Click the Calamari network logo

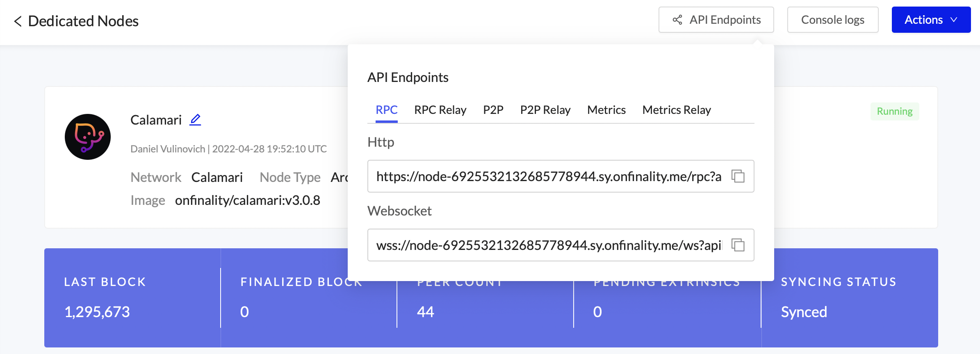click(88, 137)
